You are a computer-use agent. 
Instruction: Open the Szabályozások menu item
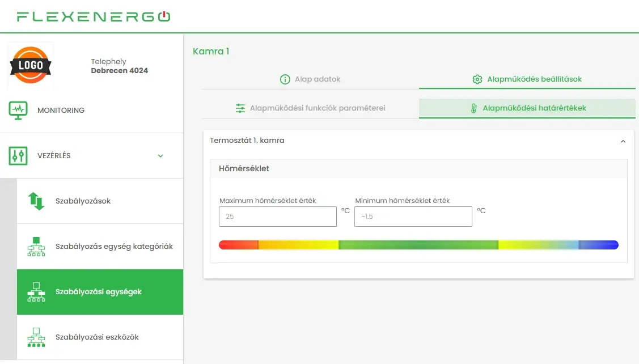point(83,201)
